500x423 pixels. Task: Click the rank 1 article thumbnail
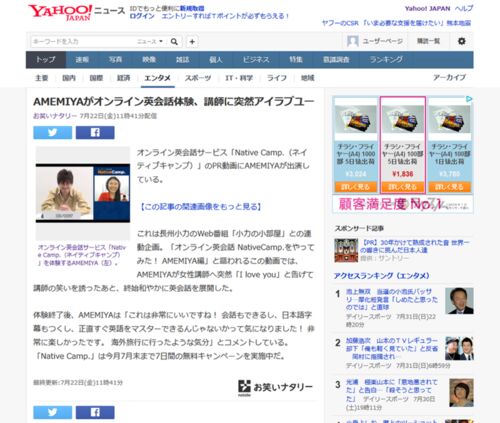[x=459, y=301]
